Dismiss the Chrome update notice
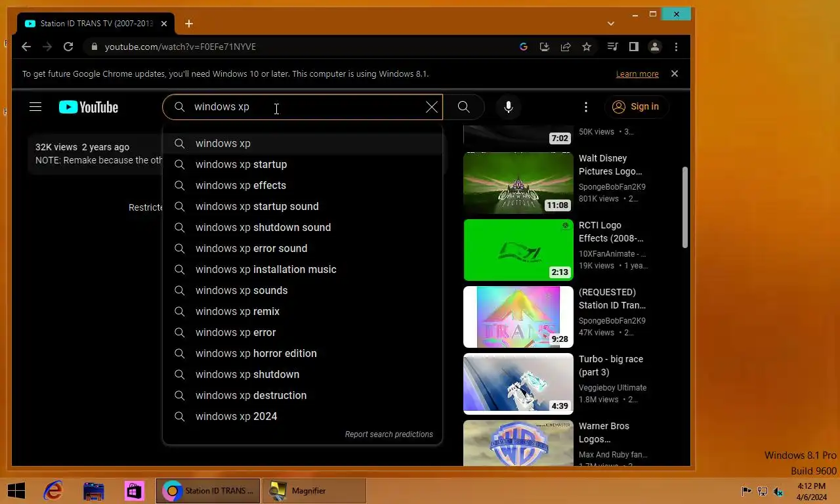This screenshot has width=840, height=504. (x=675, y=73)
